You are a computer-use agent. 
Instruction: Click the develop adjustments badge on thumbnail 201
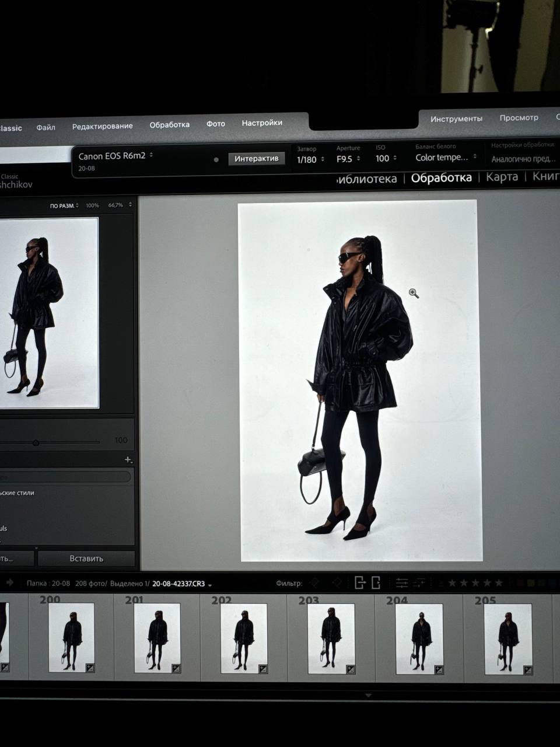[x=176, y=668]
